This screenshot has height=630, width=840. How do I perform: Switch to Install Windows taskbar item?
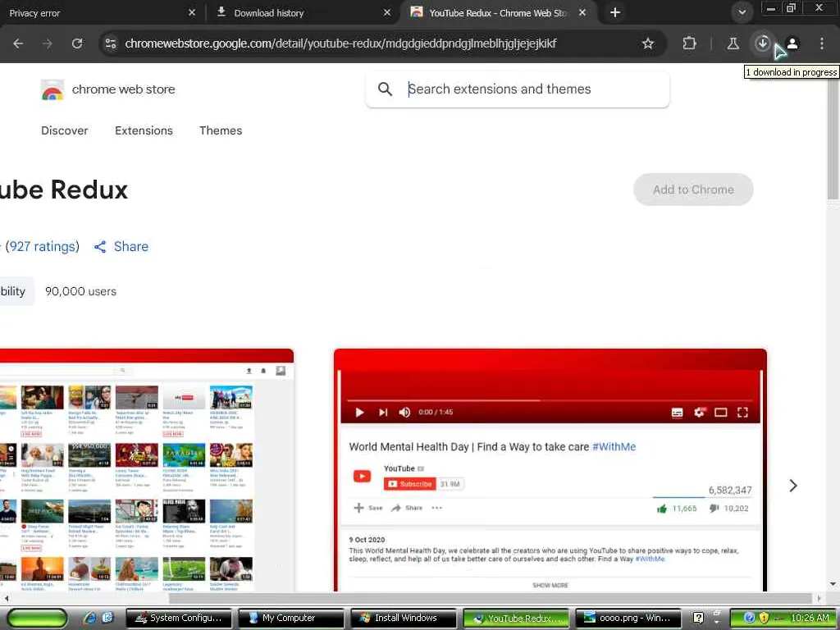point(404,618)
